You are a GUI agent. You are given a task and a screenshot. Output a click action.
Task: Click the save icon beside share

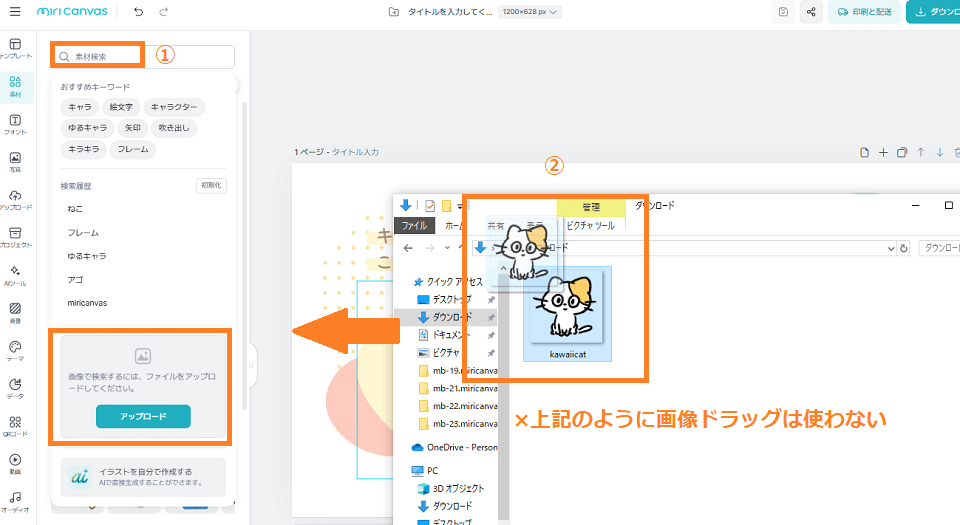783,12
